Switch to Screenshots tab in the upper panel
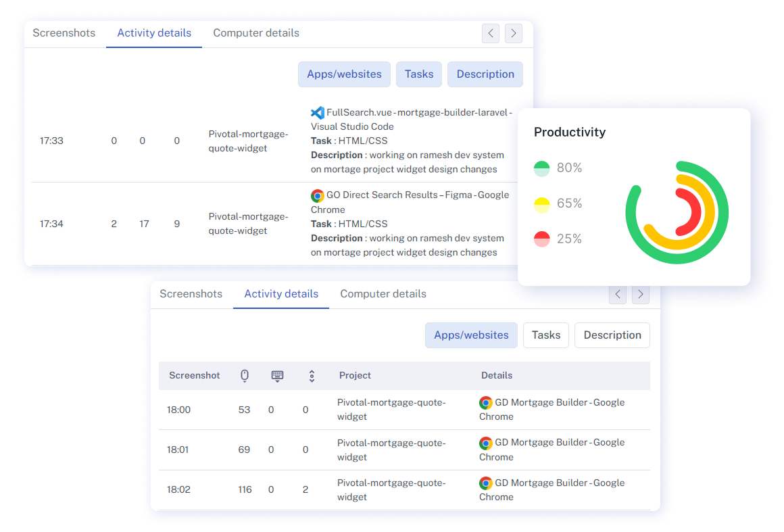Viewport: 784px width, 532px height. click(x=64, y=33)
